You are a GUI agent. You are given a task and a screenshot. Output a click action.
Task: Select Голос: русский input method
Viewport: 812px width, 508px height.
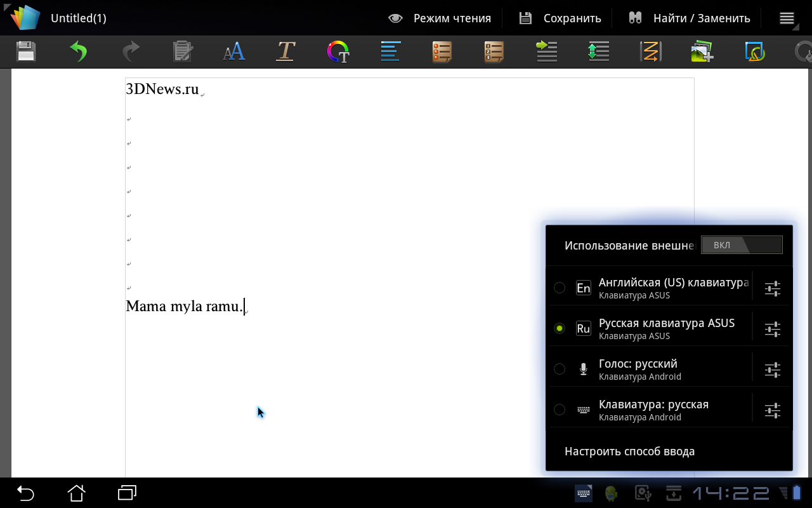click(560, 369)
